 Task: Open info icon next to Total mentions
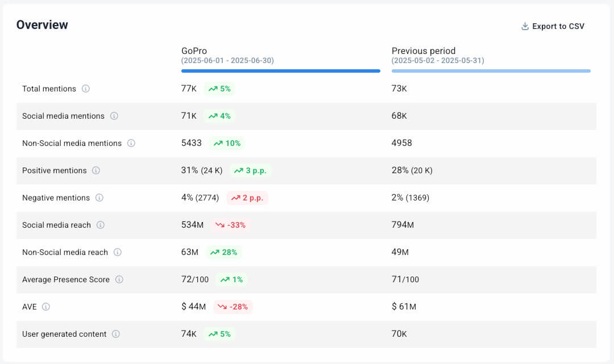click(x=85, y=89)
